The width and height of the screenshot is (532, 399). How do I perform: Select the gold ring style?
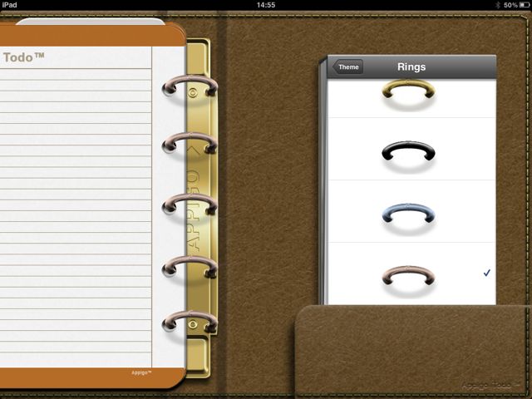411,98
